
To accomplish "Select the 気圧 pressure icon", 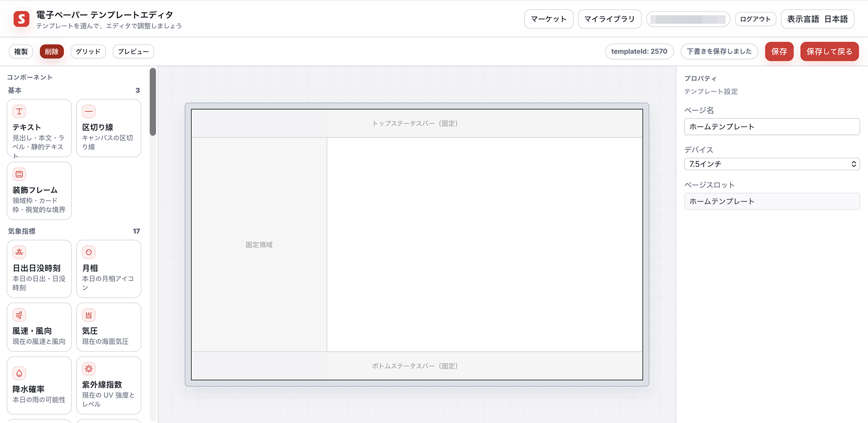I will click(89, 315).
